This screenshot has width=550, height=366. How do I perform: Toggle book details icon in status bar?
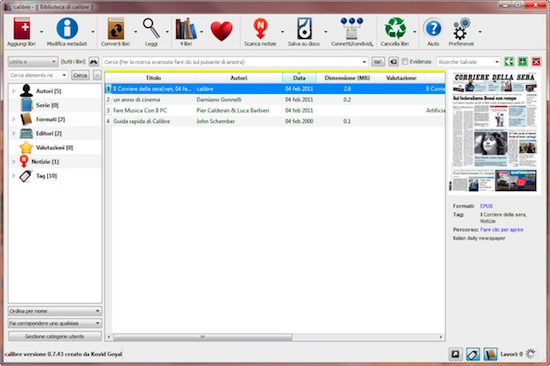[490, 354]
